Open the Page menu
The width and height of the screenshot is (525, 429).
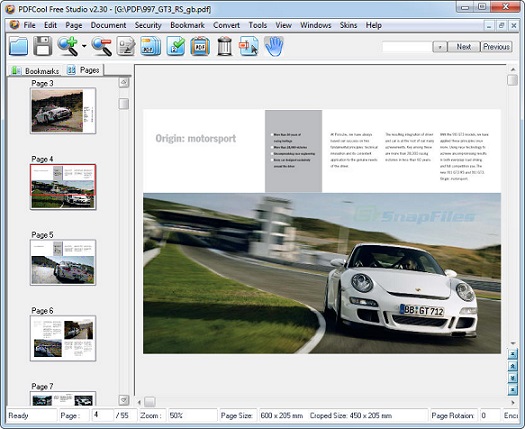(74, 25)
